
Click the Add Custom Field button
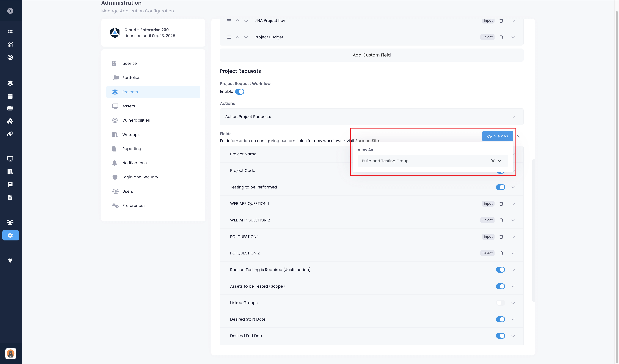click(371, 55)
